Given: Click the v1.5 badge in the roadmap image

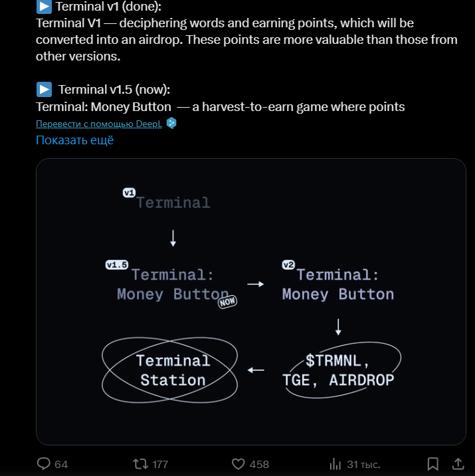Looking at the screenshot, I should tap(117, 265).
